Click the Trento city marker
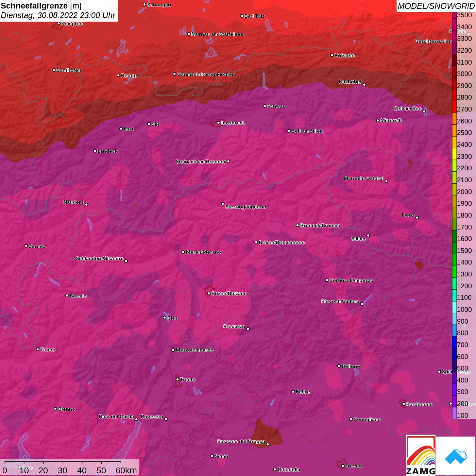Viewport: 476px width, 476px height. coord(177,379)
